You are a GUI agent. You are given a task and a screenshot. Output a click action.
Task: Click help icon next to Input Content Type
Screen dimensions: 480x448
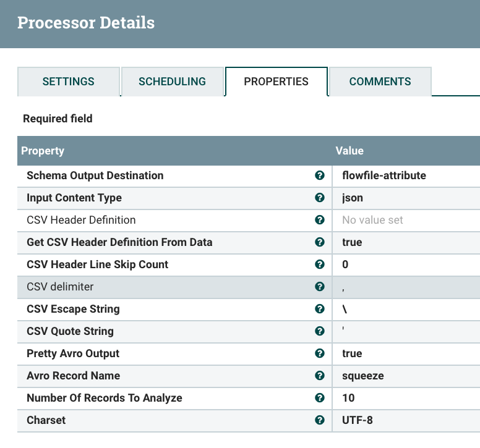click(320, 198)
